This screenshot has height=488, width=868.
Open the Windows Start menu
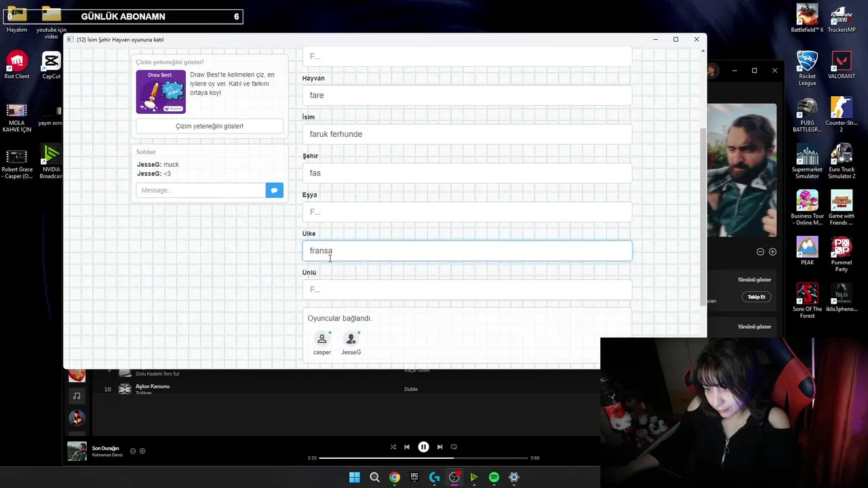[355, 477]
